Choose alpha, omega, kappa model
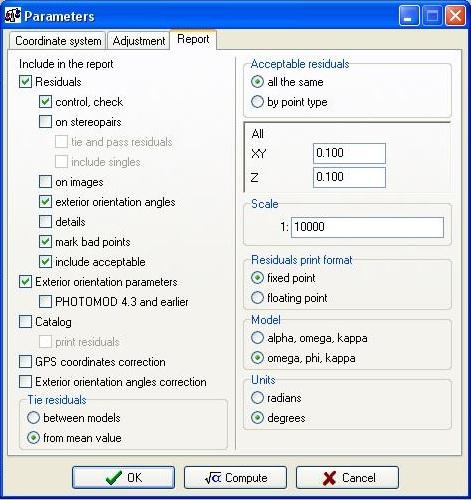The width and height of the screenshot is (471, 500). [257, 338]
